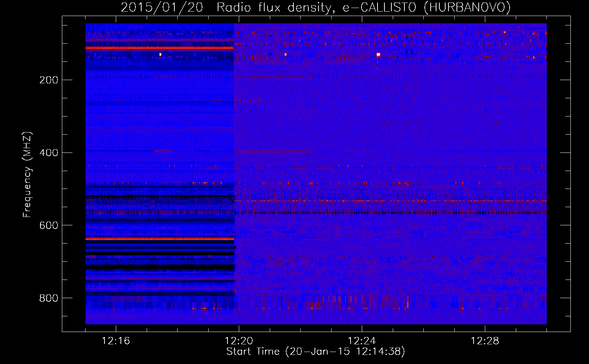
Task: Select the 400 frequency tick label
Action: point(49,153)
